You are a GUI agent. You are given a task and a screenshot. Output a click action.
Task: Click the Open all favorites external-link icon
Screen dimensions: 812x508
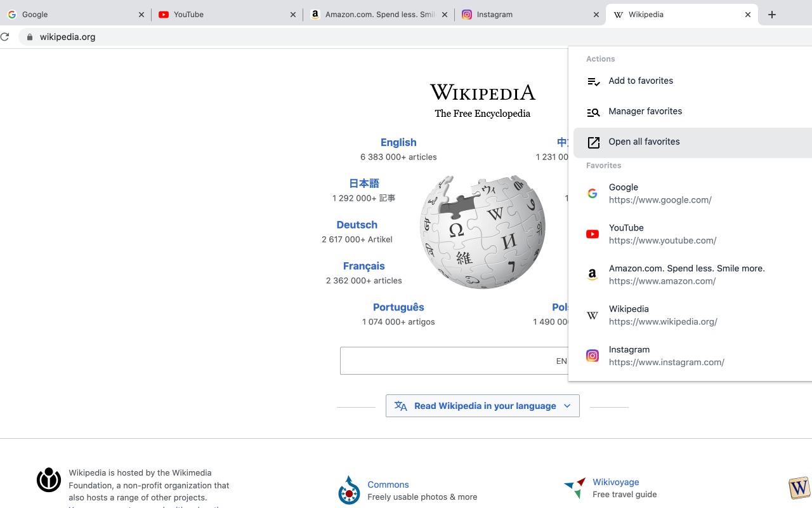593,142
